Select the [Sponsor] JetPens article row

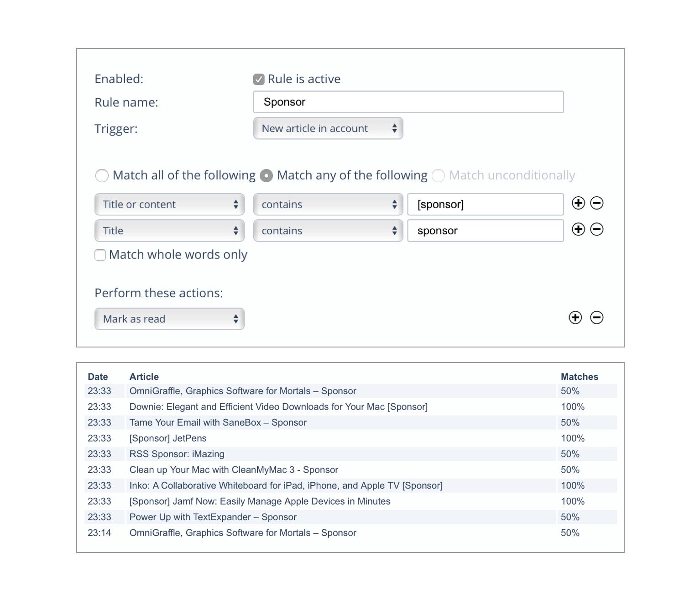click(x=168, y=438)
